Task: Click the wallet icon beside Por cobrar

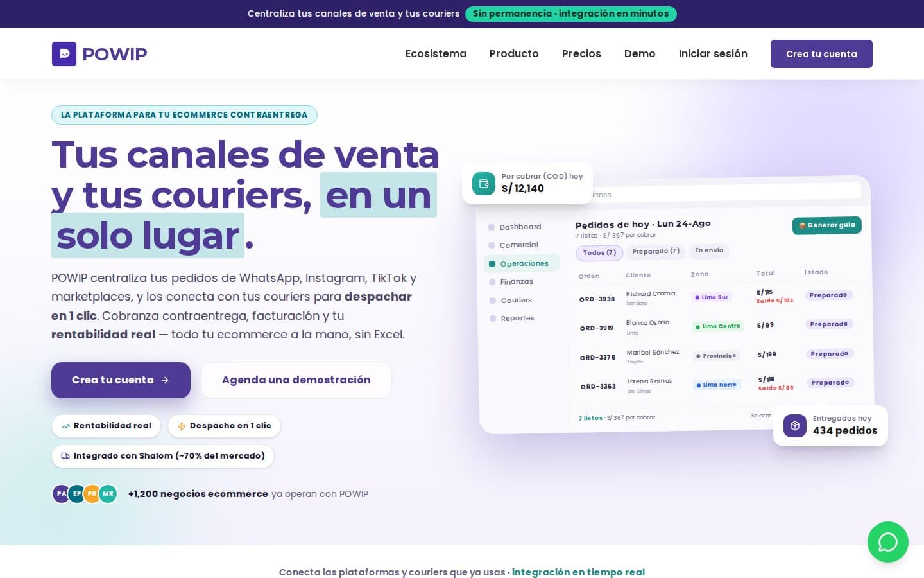Action: [x=484, y=184]
